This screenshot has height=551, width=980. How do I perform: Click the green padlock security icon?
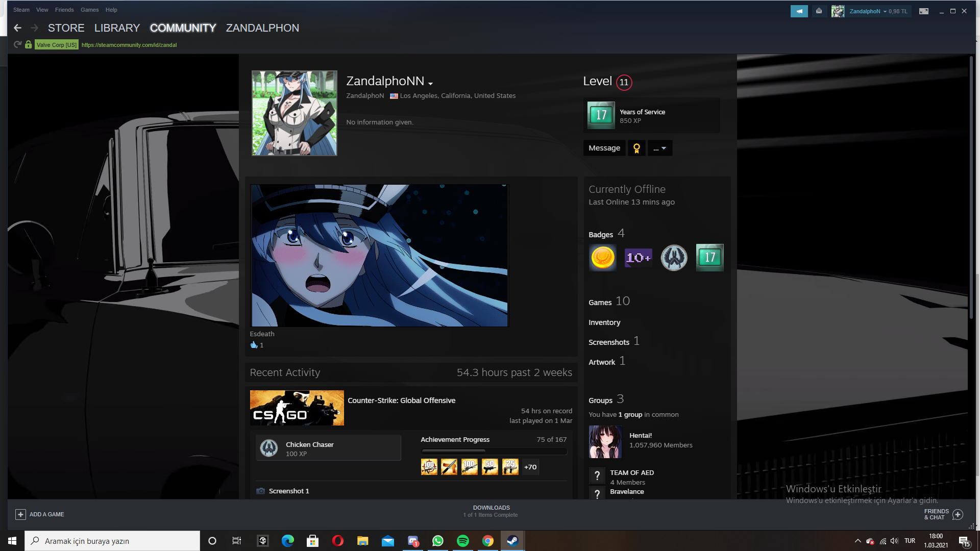pos(29,45)
